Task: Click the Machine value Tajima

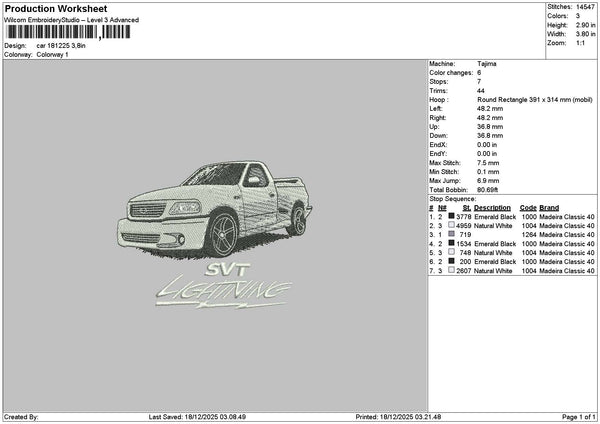Action: [x=487, y=64]
